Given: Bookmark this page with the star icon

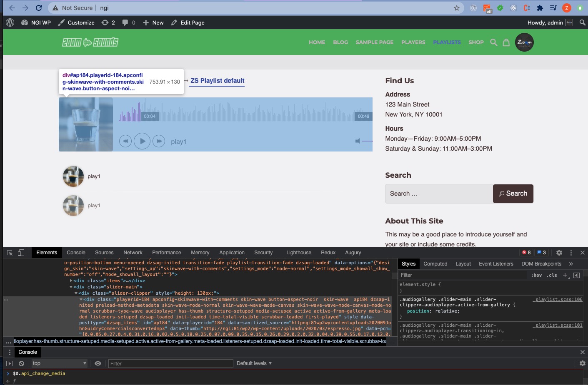Looking at the screenshot, I should click(457, 8).
